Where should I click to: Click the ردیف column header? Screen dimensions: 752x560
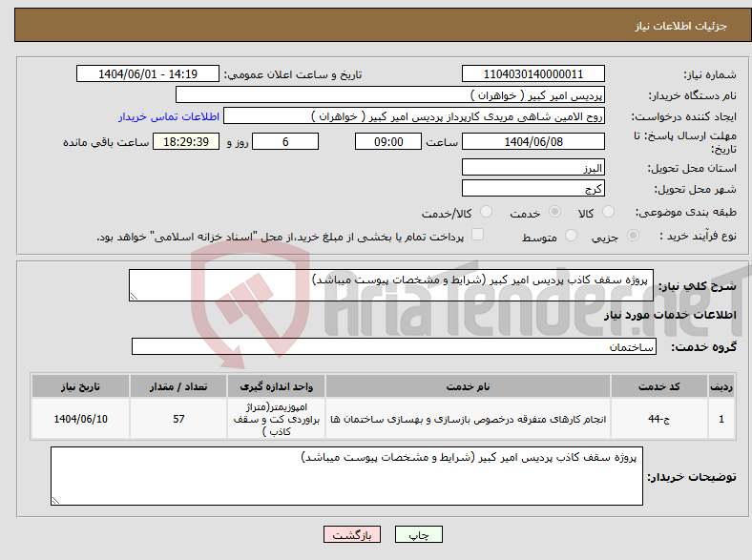(721, 386)
